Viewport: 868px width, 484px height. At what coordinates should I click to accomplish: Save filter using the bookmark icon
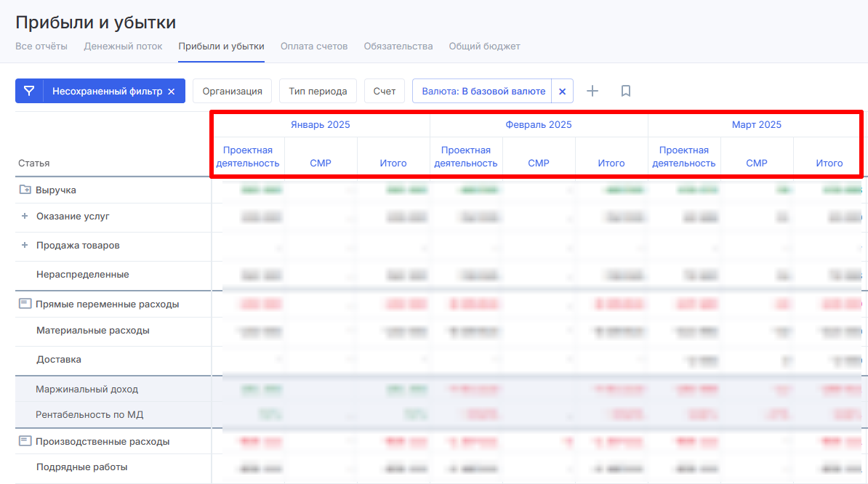[x=625, y=91]
